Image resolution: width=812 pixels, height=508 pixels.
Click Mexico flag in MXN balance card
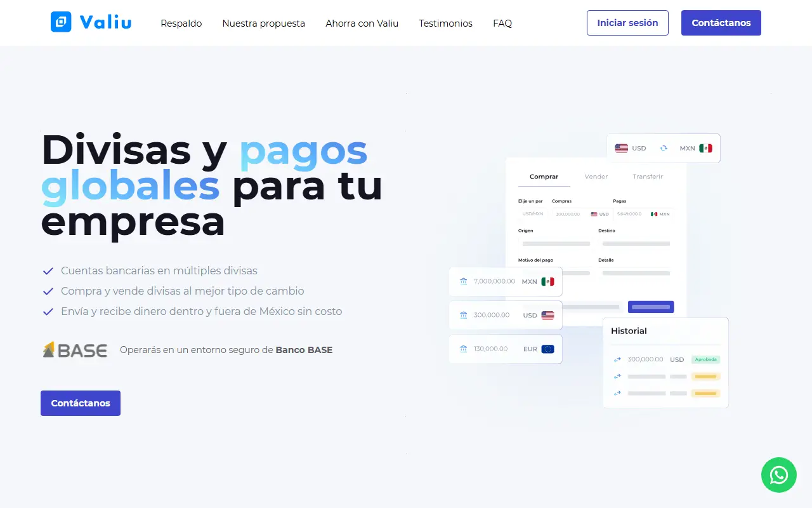click(x=547, y=281)
